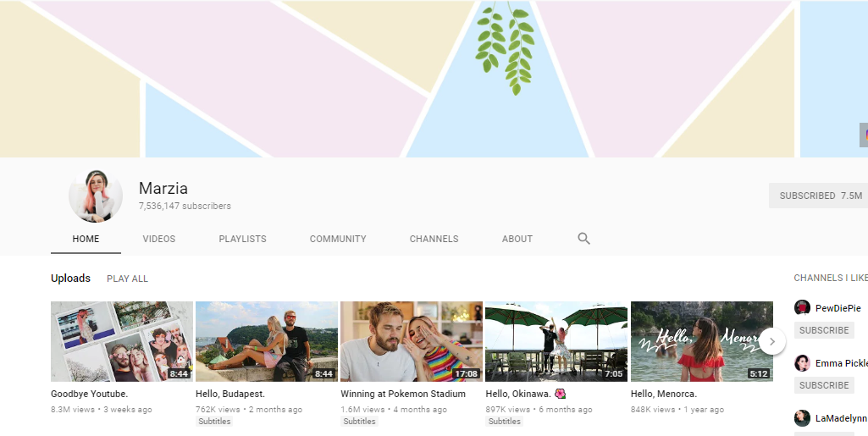The width and height of the screenshot is (868, 436).
Task: Click the channel search magnifier icon
Action: (x=583, y=239)
